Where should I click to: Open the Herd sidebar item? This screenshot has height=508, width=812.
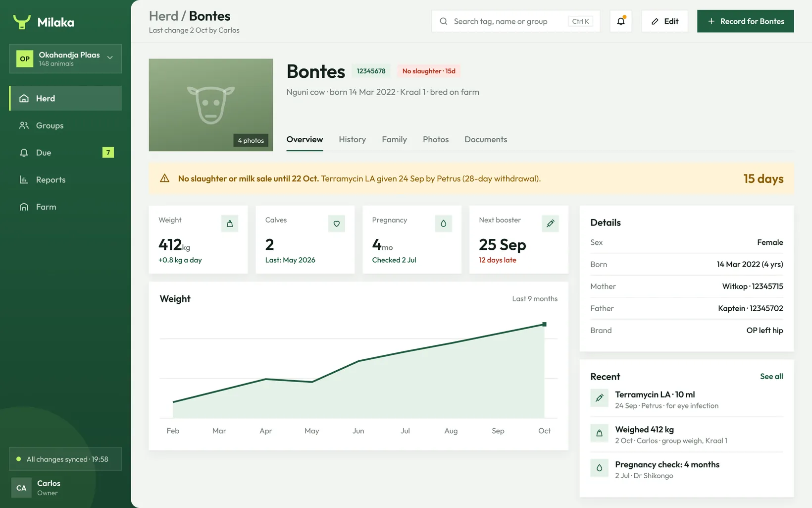pyautogui.click(x=65, y=98)
